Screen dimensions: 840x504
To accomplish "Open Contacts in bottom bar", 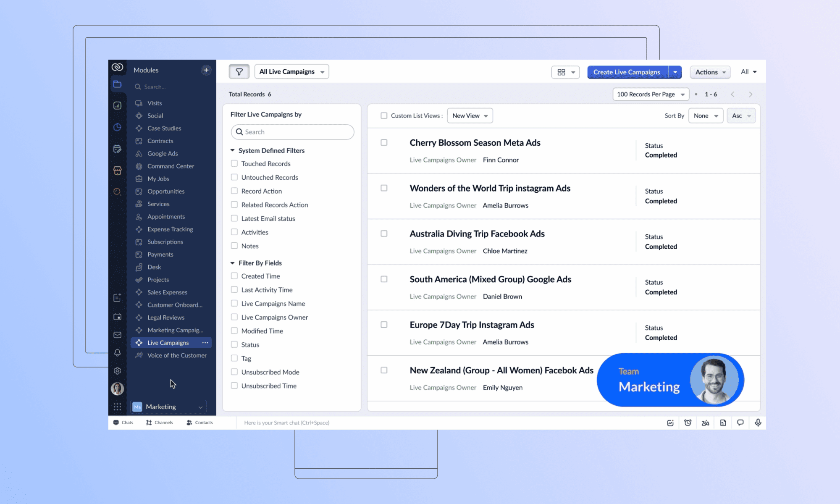I will 199,423.
